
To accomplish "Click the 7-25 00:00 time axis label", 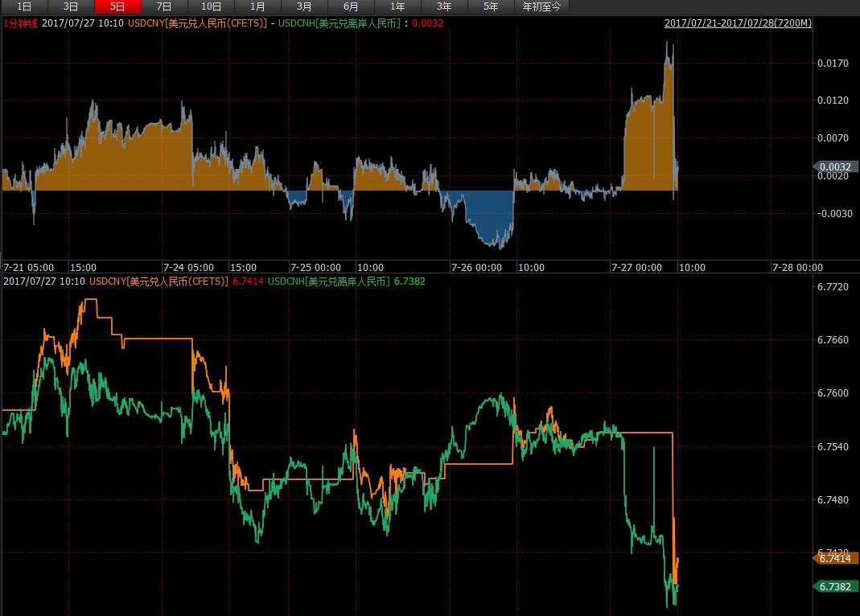I will (x=315, y=268).
